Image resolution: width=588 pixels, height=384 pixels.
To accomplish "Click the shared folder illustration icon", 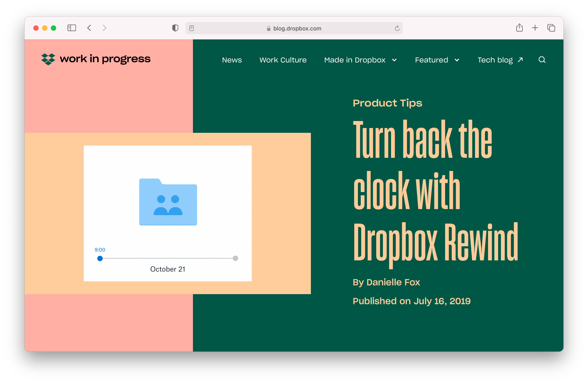I will click(168, 202).
